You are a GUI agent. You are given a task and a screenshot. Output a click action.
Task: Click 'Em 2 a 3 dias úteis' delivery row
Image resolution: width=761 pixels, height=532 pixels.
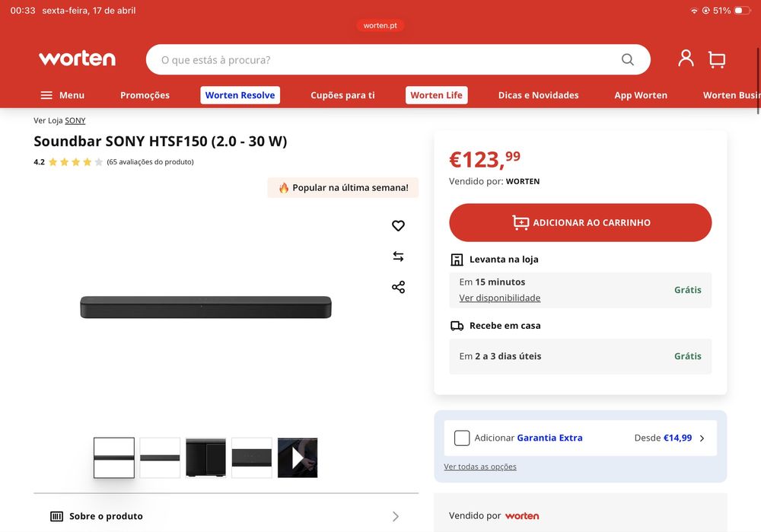click(x=581, y=356)
